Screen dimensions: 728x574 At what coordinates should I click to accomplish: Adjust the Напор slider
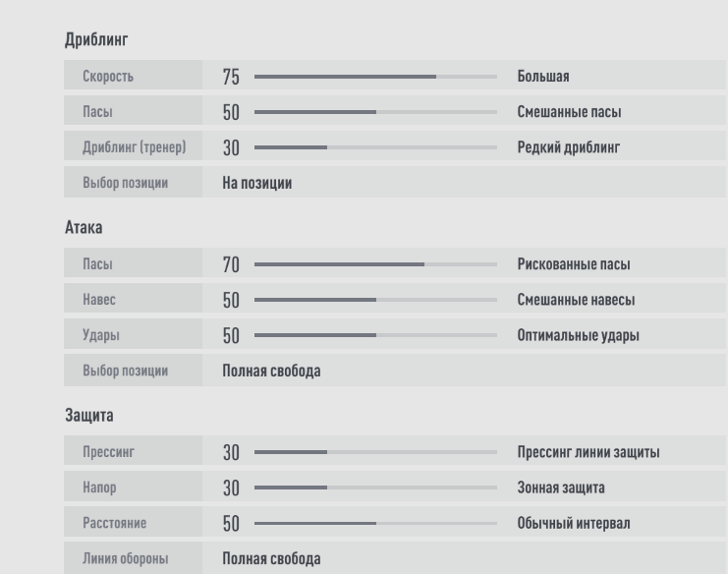tap(374, 488)
